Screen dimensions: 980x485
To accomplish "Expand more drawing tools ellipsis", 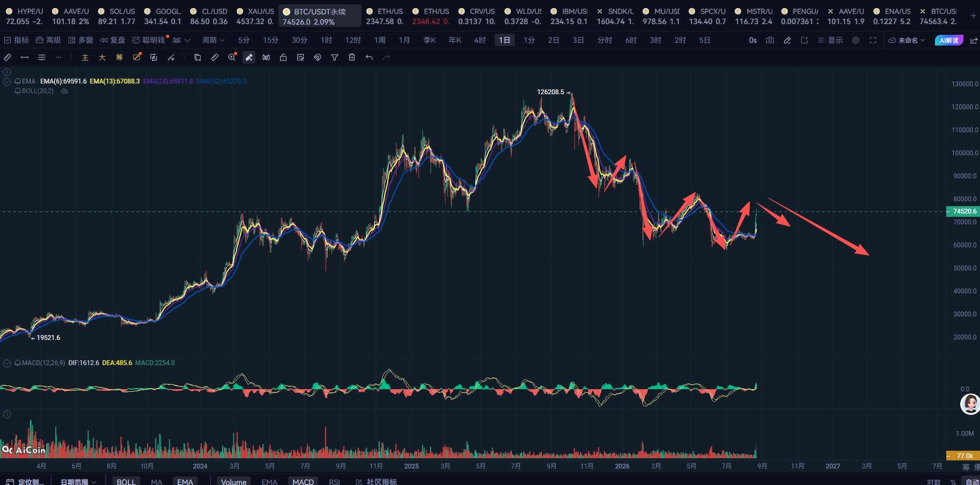I will pos(58,57).
